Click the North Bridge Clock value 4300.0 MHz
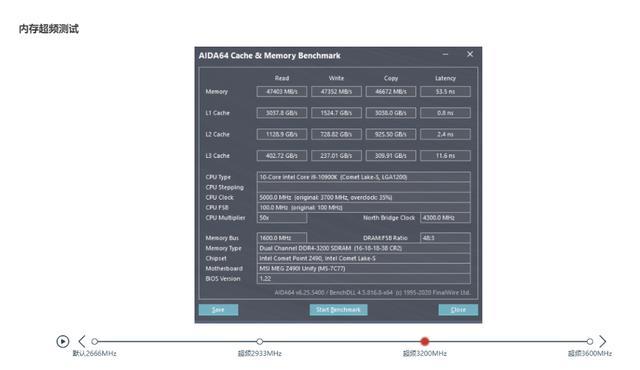 [445, 218]
